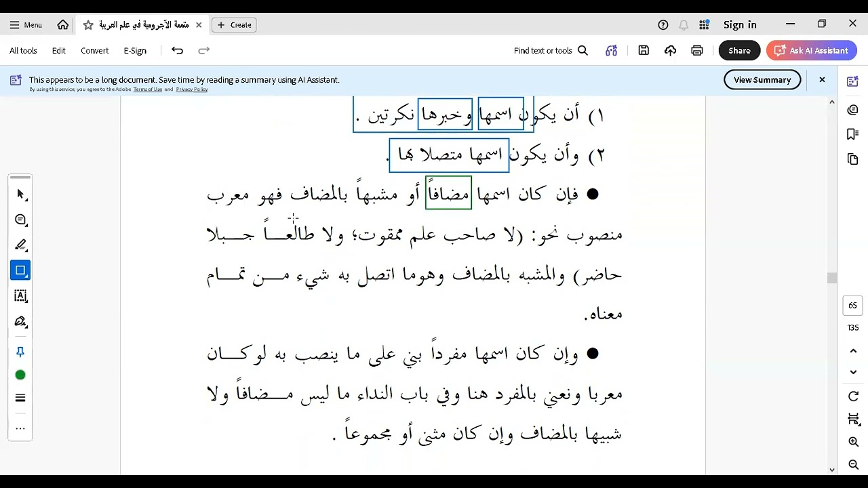
Task: Open AI Assistant panel in right rail
Action: (x=853, y=81)
